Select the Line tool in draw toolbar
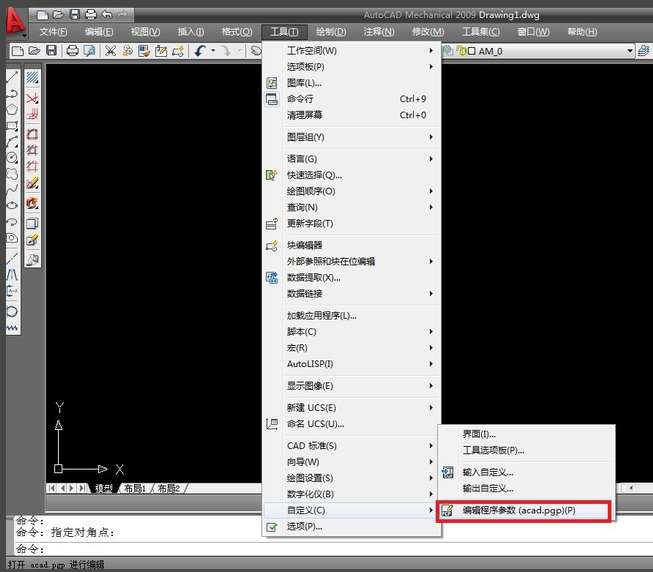Screen dimensions: 653x572 (x=12, y=77)
